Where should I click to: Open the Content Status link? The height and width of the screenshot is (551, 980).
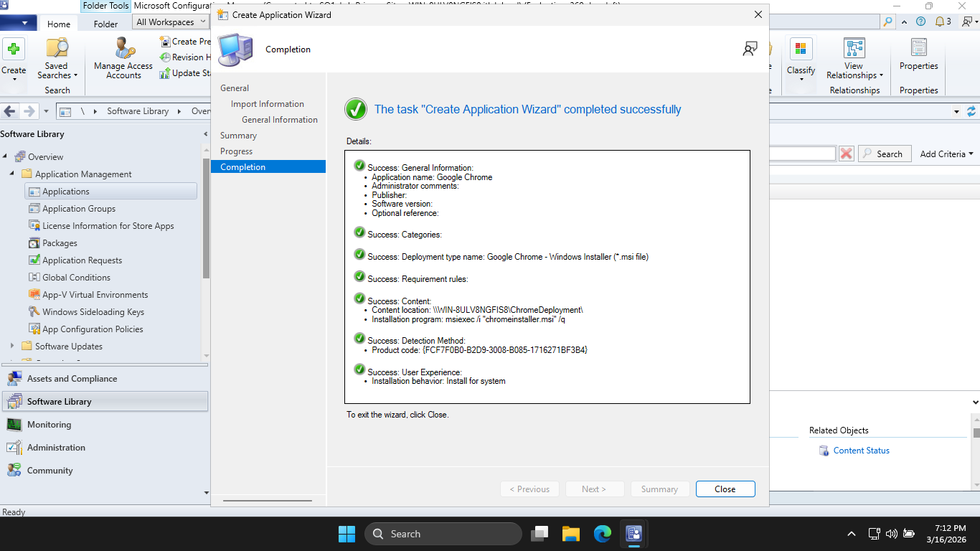pos(861,451)
